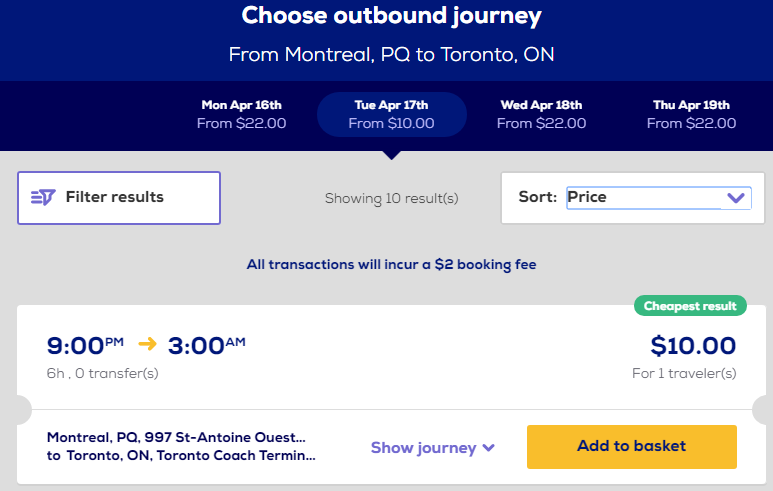Image resolution: width=773 pixels, height=491 pixels.
Task: Add the $10.00 trip to basket
Action: pyautogui.click(x=632, y=447)
